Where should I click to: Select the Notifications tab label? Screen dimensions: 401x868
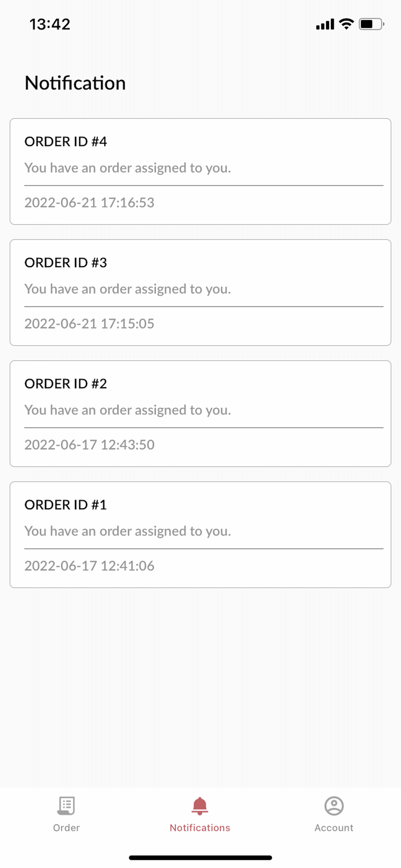click(x=200, y=828)
